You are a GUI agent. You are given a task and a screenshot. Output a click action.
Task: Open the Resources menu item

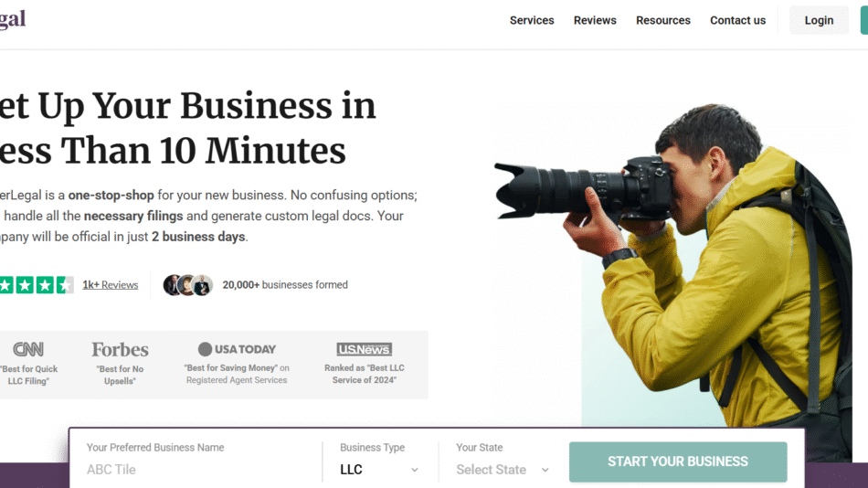pyautogui.click(x=663, y=20)
